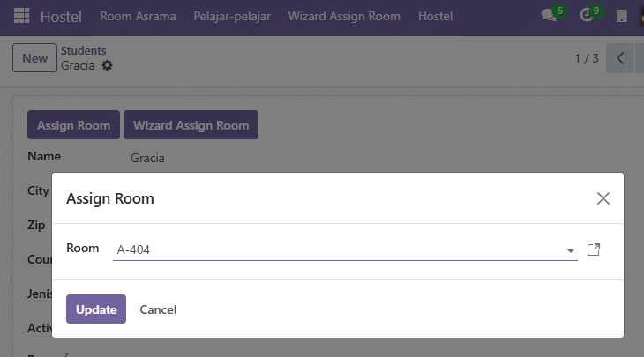This screenshot has height=357, width=644.
Task: Go to the Students breadcrumb
Action: coord(84,50)
